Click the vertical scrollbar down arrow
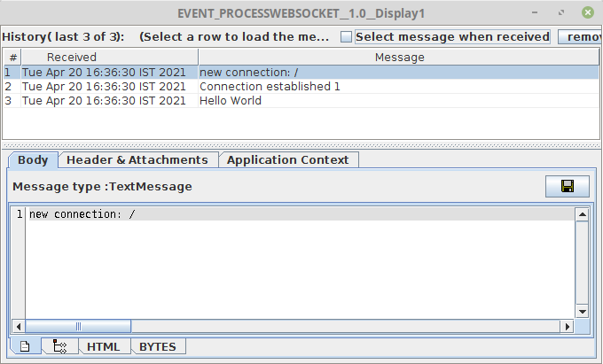Viewport: 603px width, 364px height. pyautogui.click(x=582, y=312)
